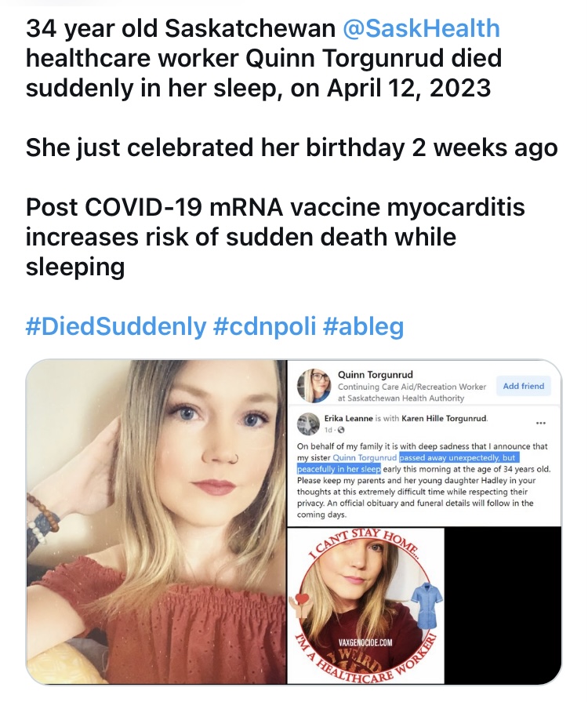Open the Facebook post screenshot image
The image size is (588, 702).
point(423,442)
